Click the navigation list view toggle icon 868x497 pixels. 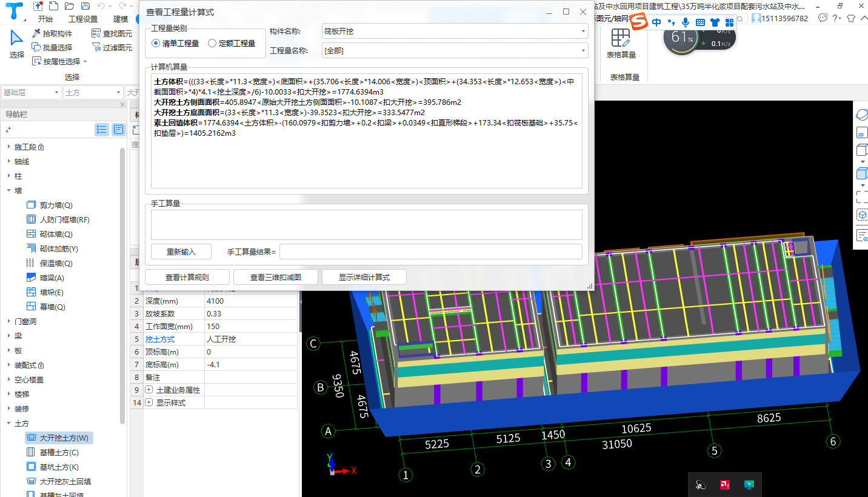pyautogui.click(x=102, y=129)
